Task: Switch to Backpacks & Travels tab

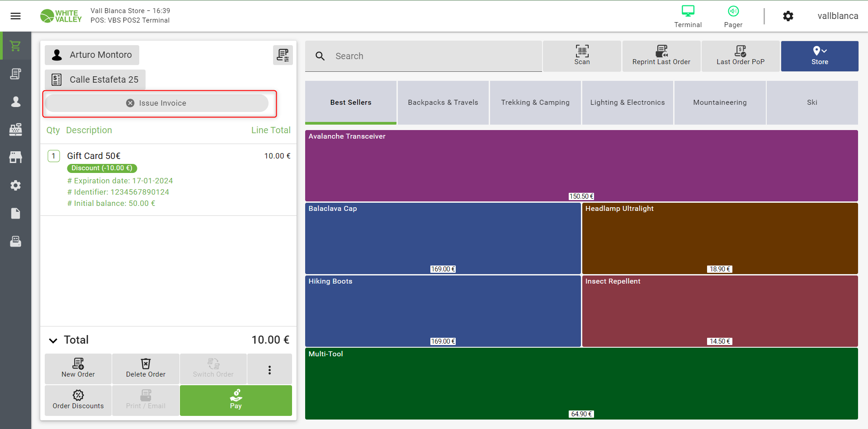Action: pos(443,103)
